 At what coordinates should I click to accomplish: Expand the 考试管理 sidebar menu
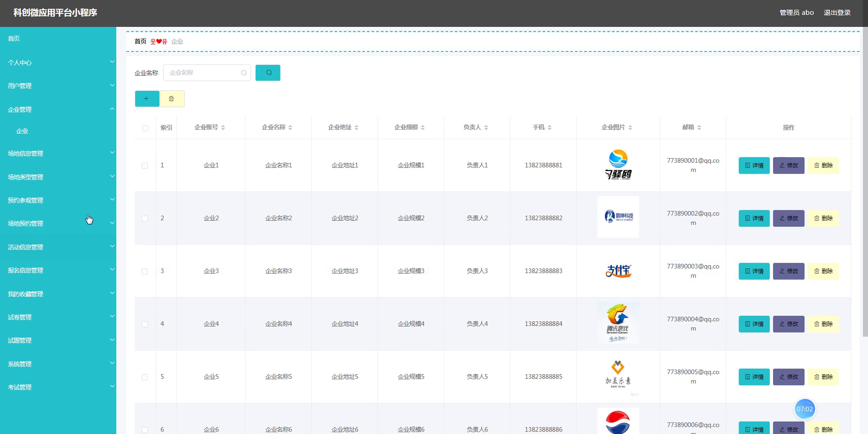point(58,387)
